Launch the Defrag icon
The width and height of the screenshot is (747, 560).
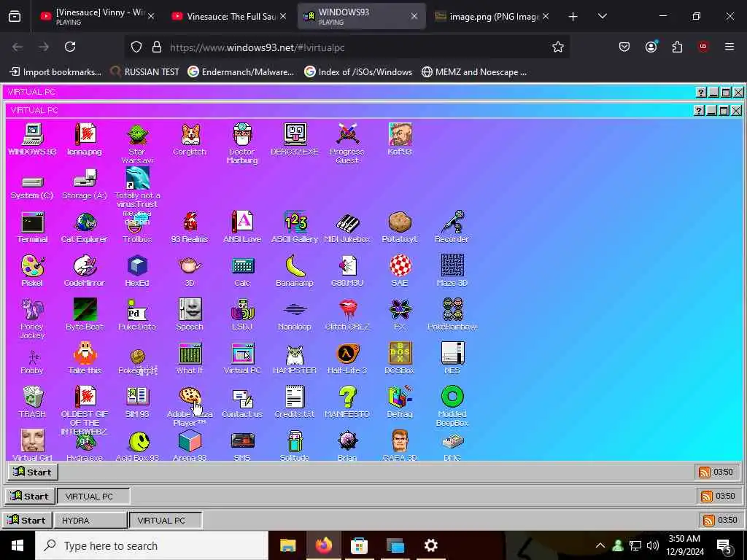[x=400, y=402]
